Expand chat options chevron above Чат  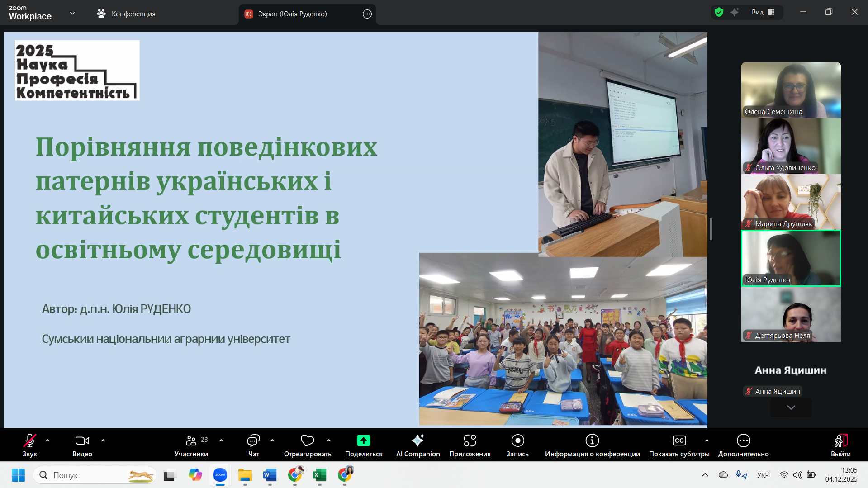click(x=272, y=441)
